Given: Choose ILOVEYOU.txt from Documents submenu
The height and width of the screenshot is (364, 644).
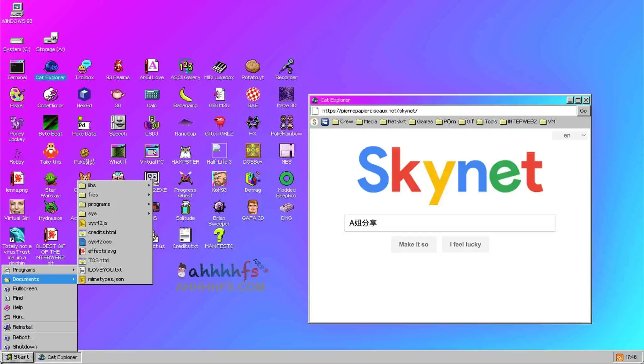Looking at the screenshot, I should tap(105, 270).
